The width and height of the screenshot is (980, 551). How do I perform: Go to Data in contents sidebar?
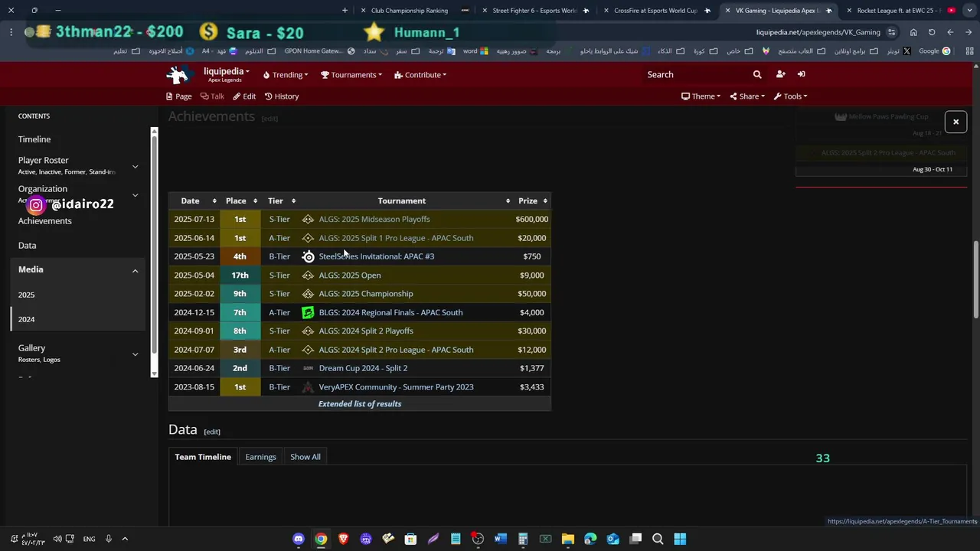(27, 246)
